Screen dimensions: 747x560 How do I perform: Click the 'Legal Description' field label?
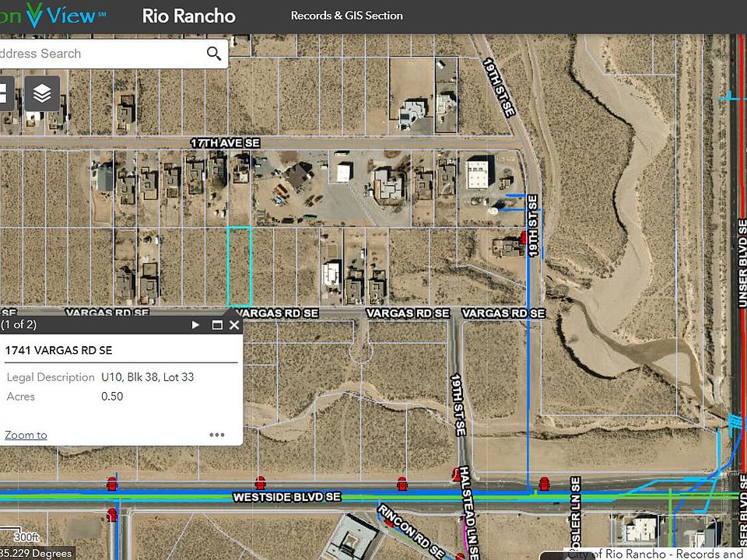tap(51, 377)
